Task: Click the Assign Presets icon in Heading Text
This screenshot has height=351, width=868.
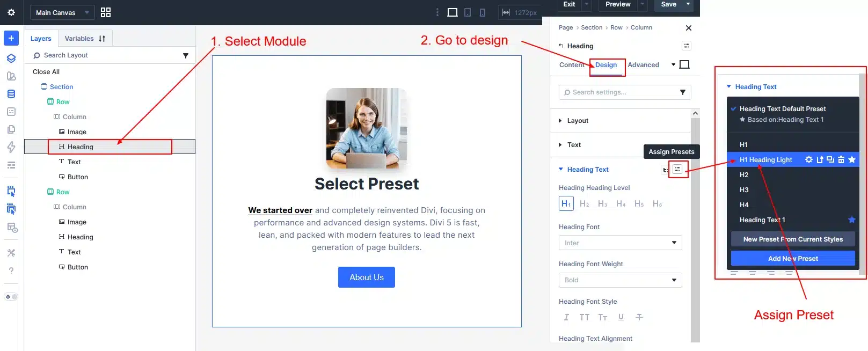Action: click(677, 169)
